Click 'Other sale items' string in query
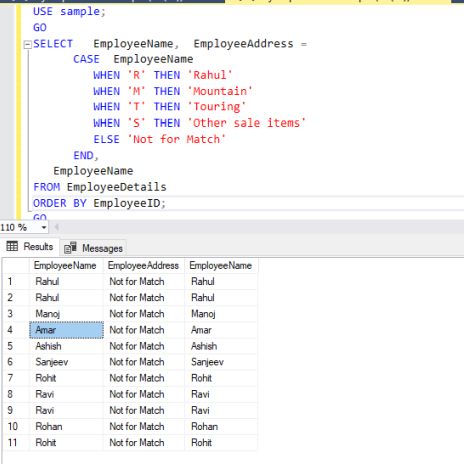This screenshot has width=464, height=464. 246,123
